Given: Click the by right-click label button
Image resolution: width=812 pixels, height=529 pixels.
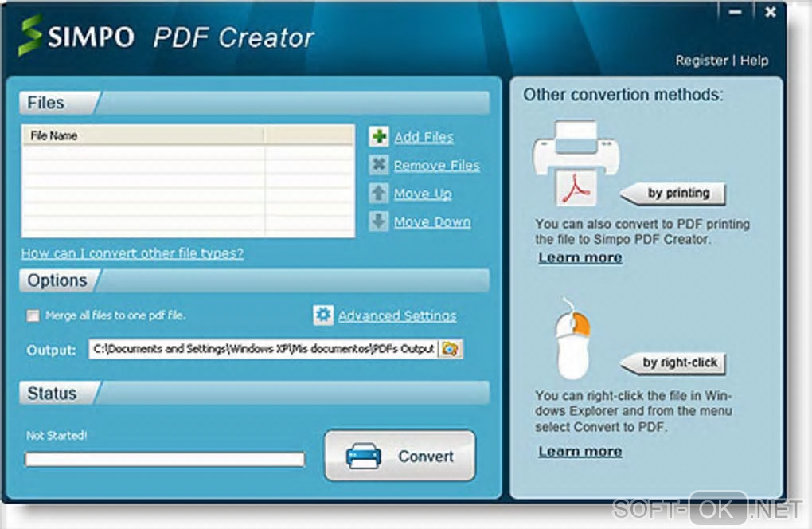Looking at the screenshot, I should [673, 362].
